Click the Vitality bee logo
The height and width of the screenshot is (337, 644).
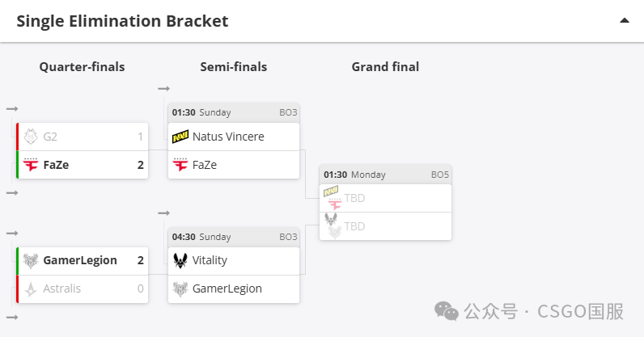point(180,260)
